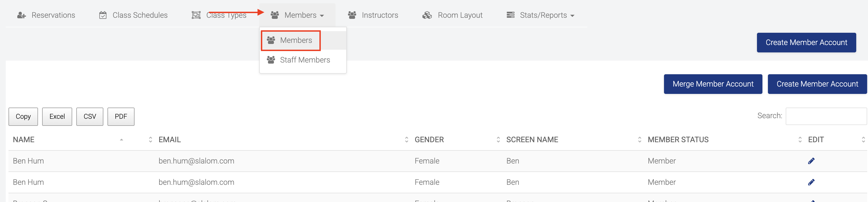Viewport: 868px width, 202px height.
Task: Click the EDIT column header
Action: 816,139
